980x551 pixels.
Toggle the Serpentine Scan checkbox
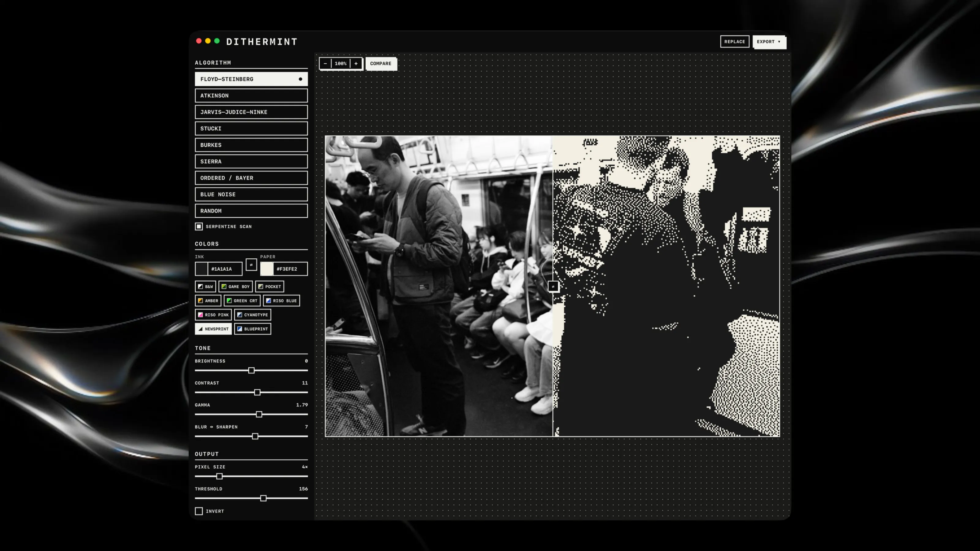199,226
